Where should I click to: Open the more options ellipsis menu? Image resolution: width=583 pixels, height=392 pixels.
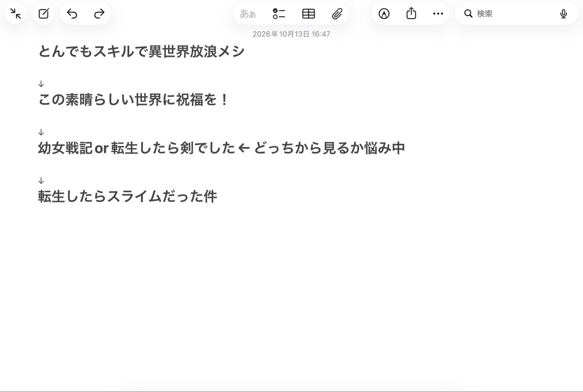point(438,14)
